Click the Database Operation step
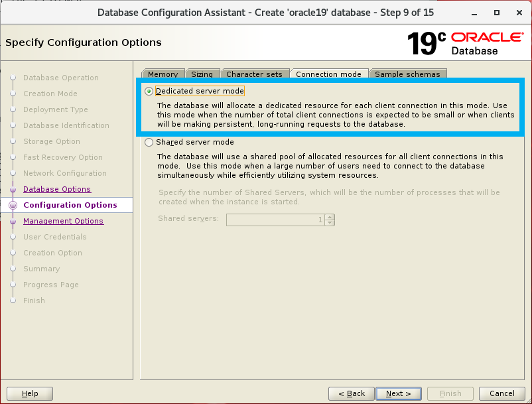The image size is (532, 404). pos(61,78)
